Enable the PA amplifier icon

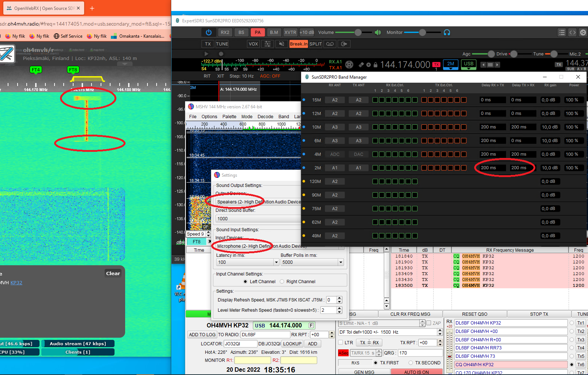[x=258, y=32]
